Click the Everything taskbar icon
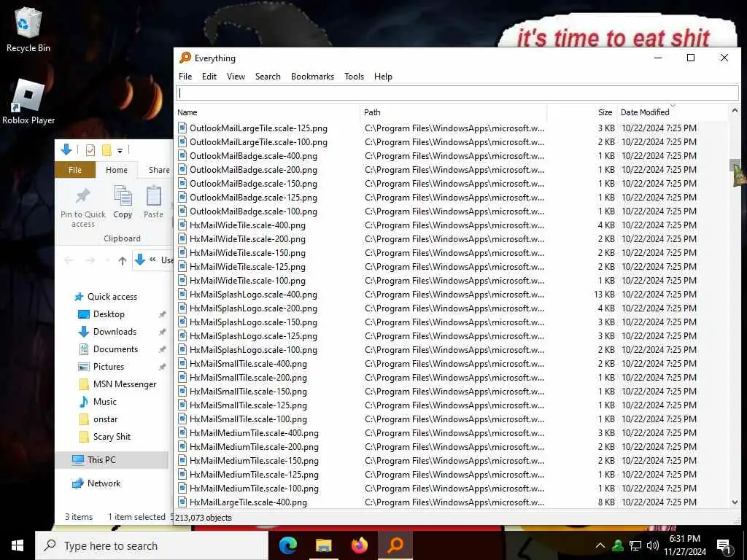747x560 pixels. pyautogui.click(x=395, y=545)
